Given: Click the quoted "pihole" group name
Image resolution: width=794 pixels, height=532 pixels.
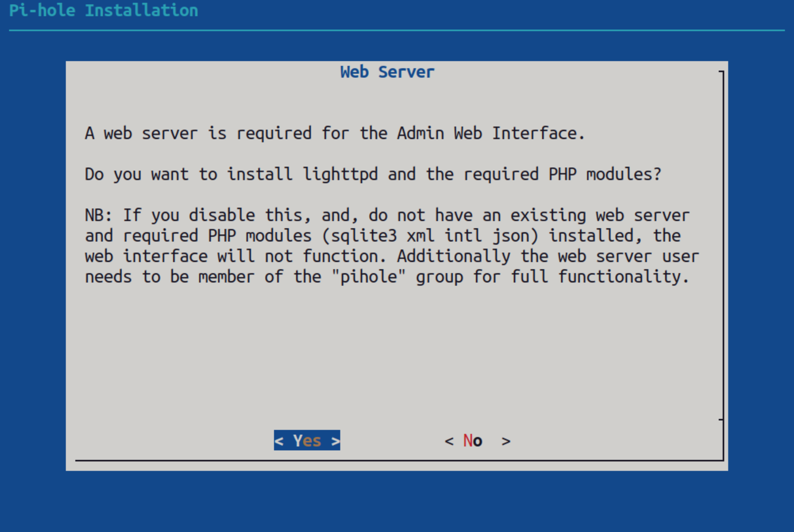Looking at the screenshot, I should click(368, 277).
